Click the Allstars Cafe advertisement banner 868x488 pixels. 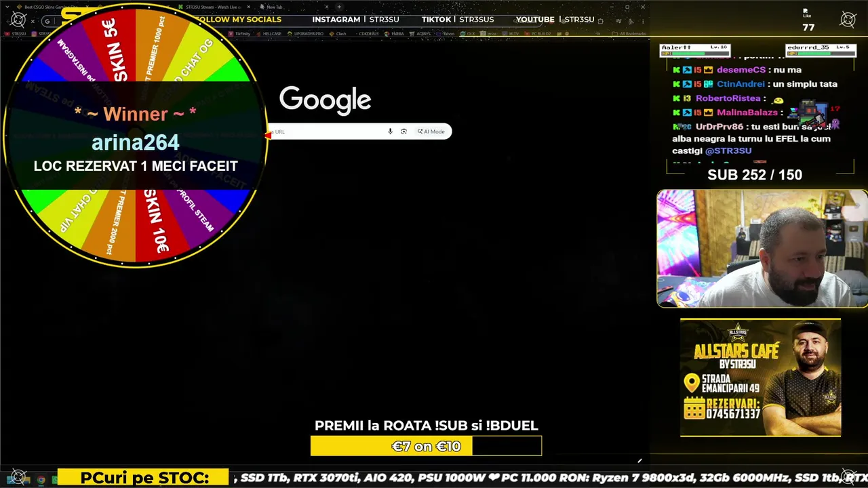[760, 378]
